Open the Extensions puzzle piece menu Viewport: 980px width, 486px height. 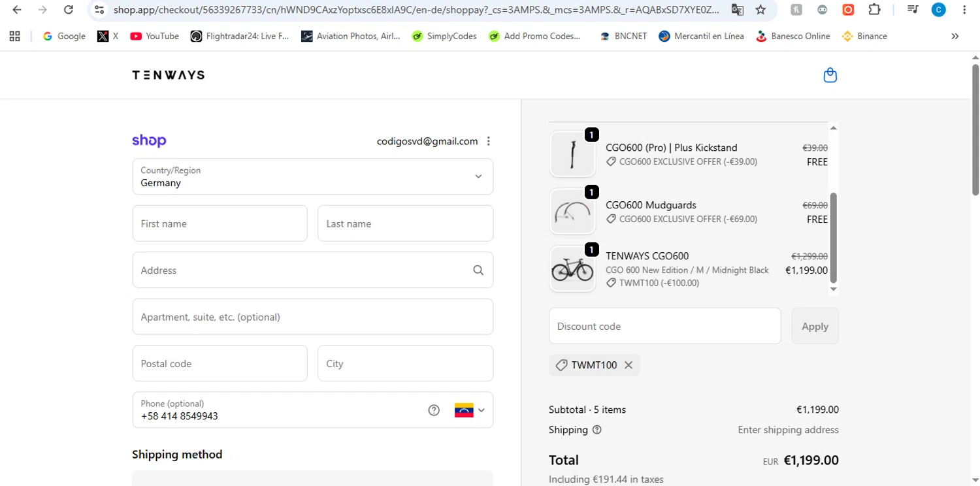[874, 10]
